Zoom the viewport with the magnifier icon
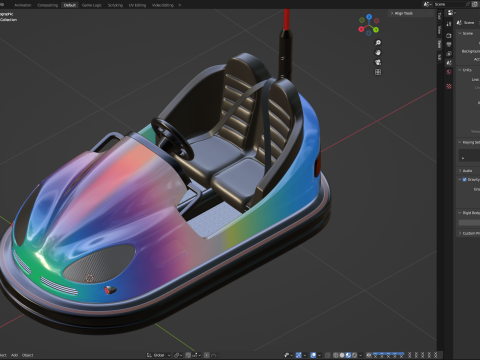 pos(378,43)
